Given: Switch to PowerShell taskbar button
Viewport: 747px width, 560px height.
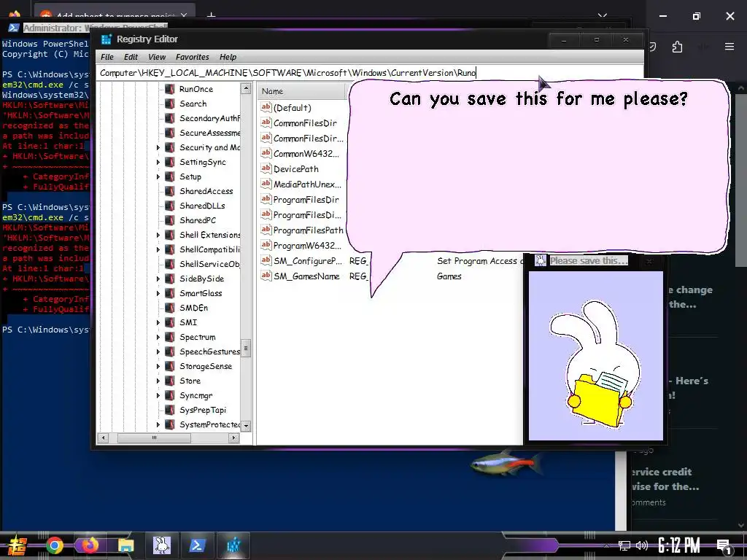Looking at the screenshot, I should point(197,545).
